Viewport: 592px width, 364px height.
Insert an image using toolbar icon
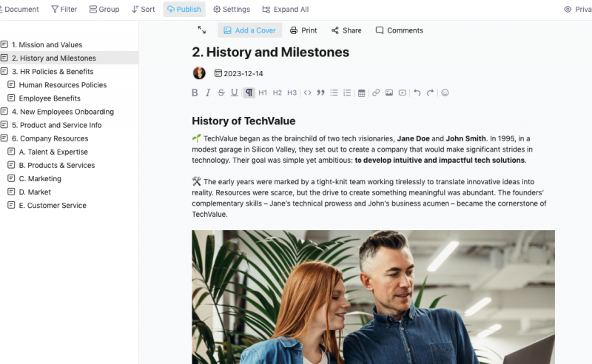point(389,93)
